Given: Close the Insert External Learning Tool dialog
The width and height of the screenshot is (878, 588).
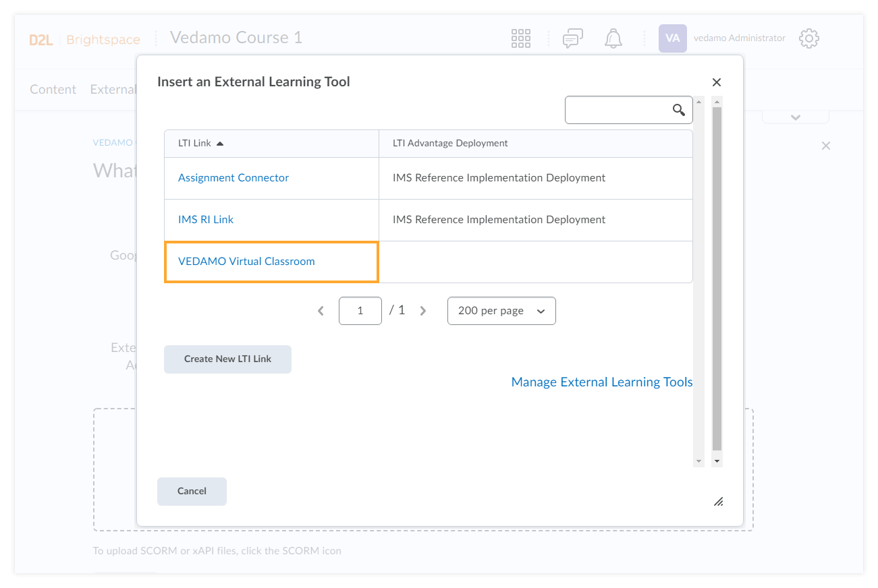Looking at the screenshot, I should [x=717, y=82].
